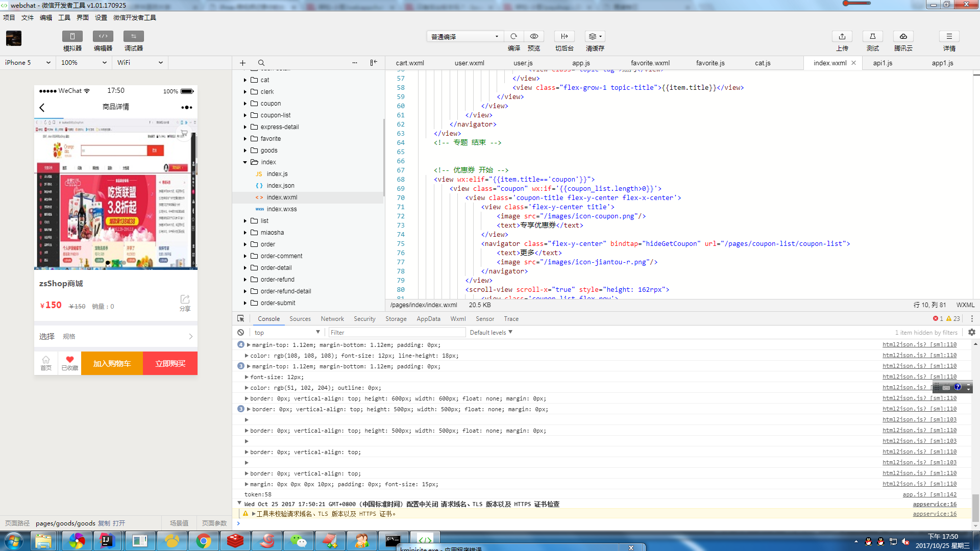
Task: Click the buy now button
Action: (170, 363)
